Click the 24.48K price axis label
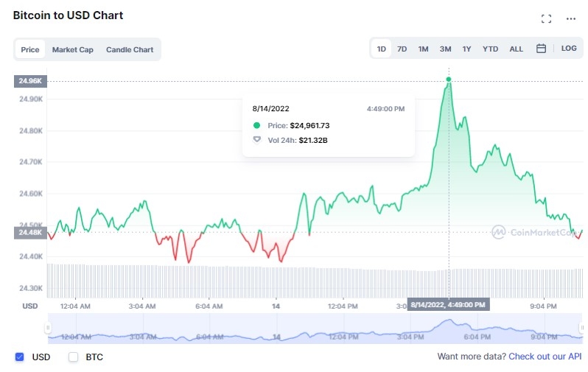 pos(30,233)
